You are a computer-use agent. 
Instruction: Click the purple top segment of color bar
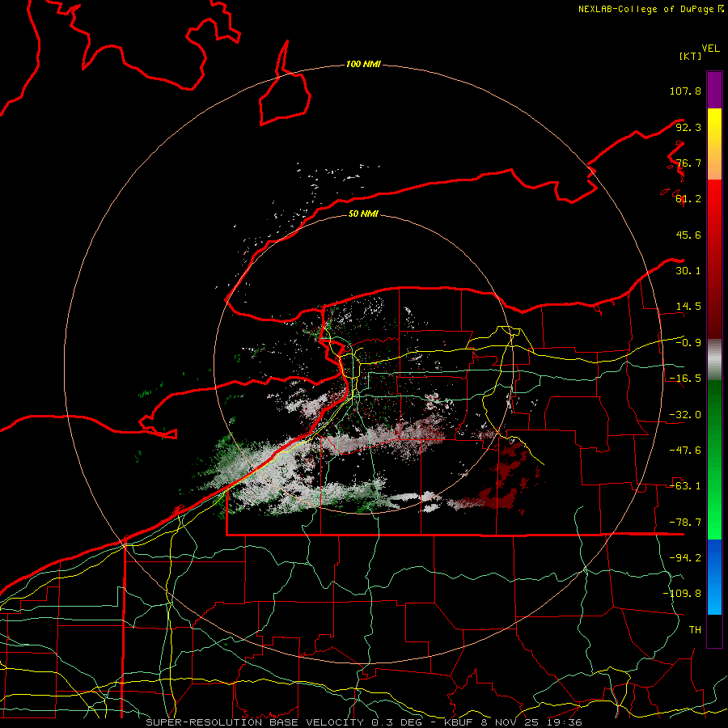point(714,90)
